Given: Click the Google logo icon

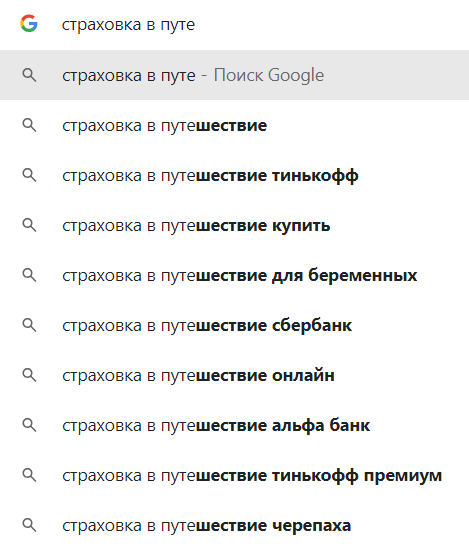Looking at the screenshot, I should pos(29,23).
